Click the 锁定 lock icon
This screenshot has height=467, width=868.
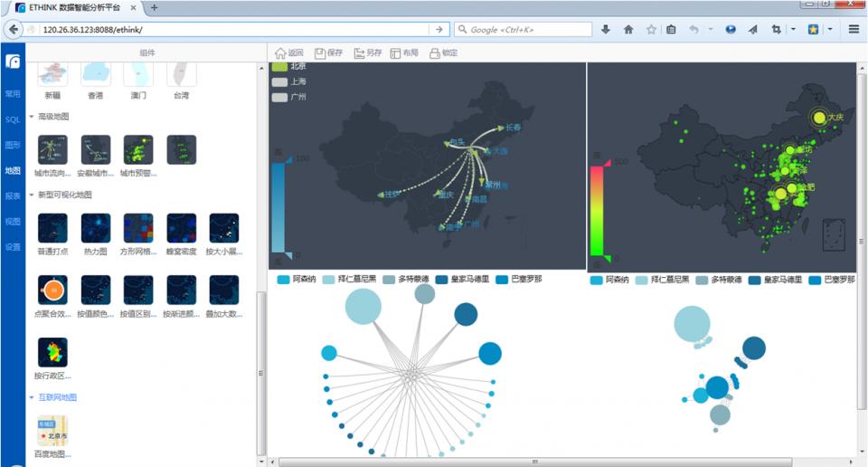coord(435,53)
